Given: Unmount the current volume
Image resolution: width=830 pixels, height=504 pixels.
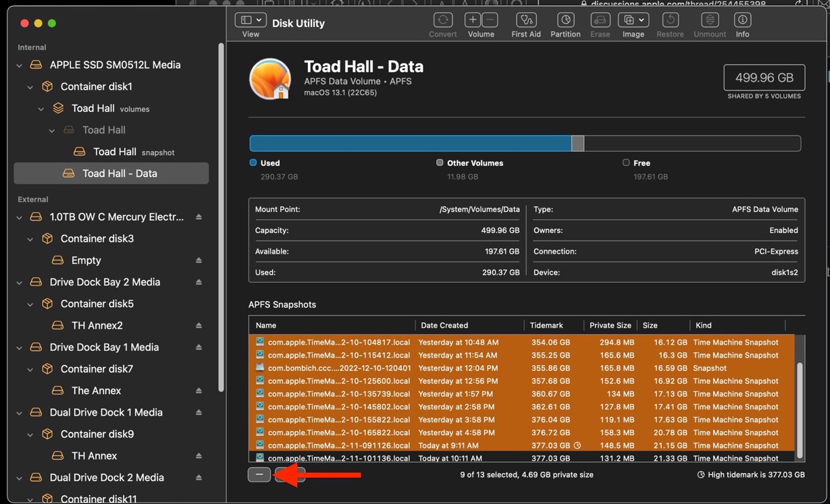Looking at the screenshot, I should (x=709, y=20).
